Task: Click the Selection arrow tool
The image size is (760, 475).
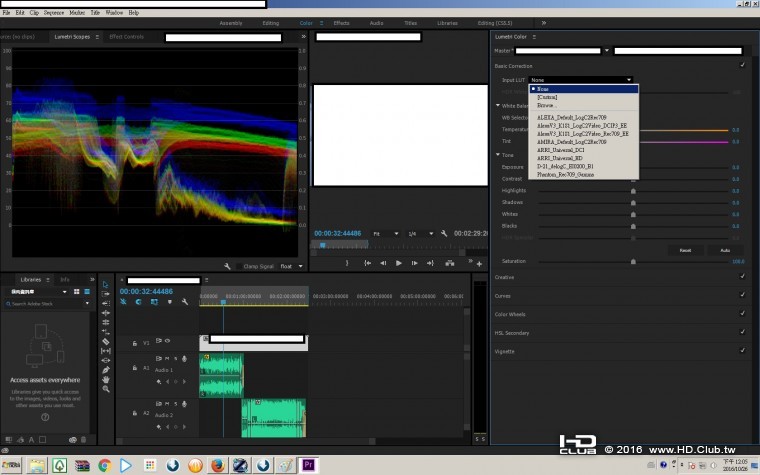Action: click(x=106, y=285)
